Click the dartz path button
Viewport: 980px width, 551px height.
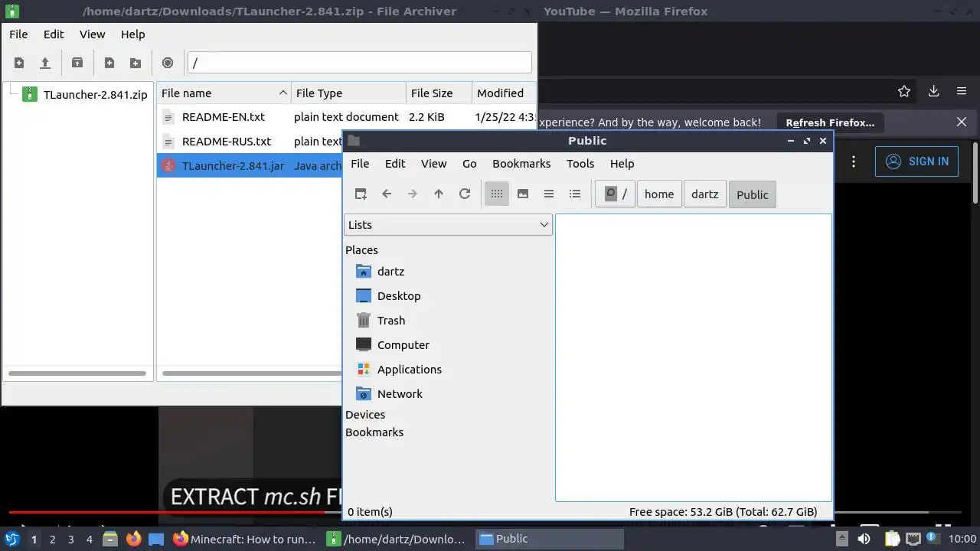click(705, 194)
